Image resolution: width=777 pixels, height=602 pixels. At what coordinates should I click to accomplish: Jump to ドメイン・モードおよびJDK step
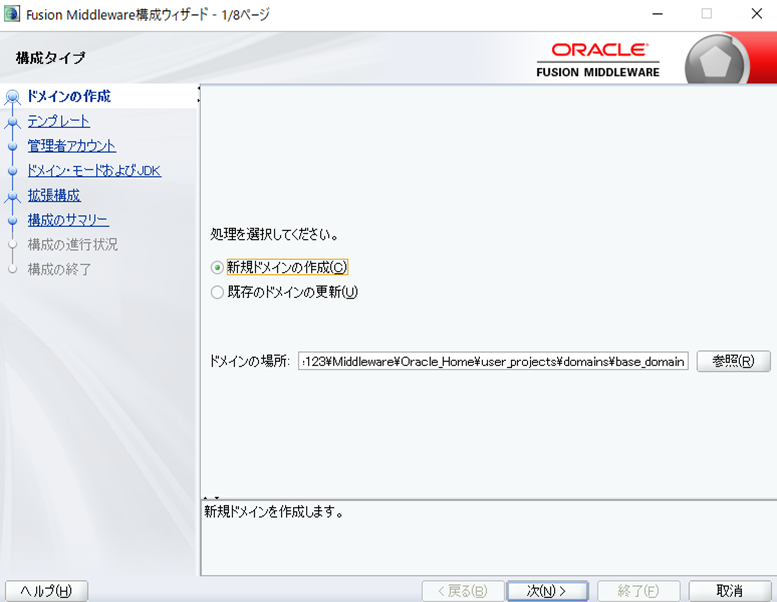[x=94, y=171]
